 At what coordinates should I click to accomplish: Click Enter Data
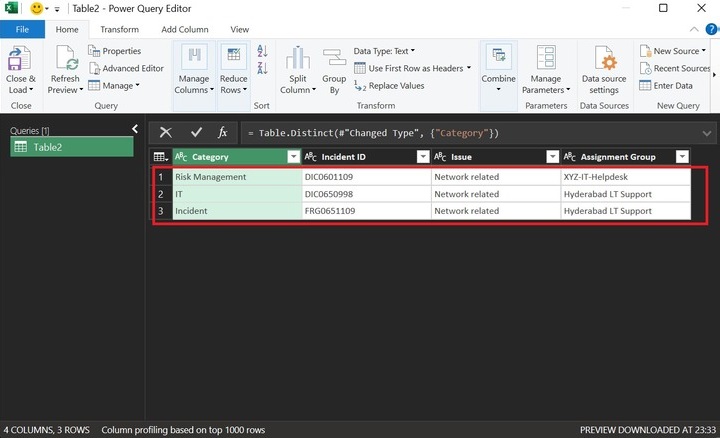click(666, 86)
